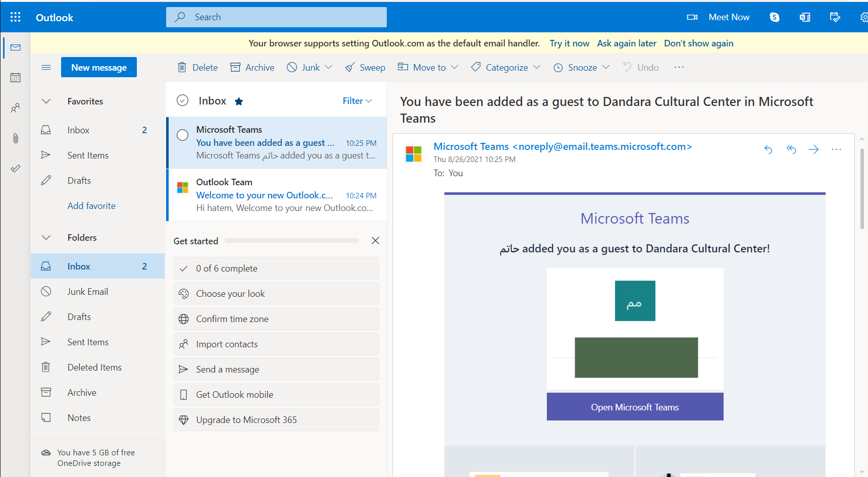
Task: Open the app launcher grid icon
Action: click(x=16, y=17)
